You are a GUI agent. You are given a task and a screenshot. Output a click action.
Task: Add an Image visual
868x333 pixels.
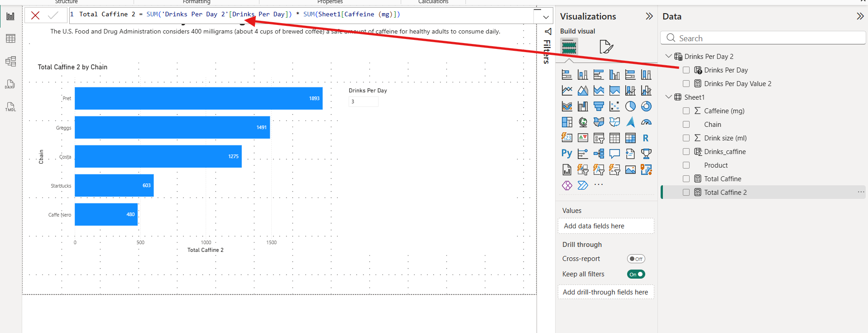(630, 170)
